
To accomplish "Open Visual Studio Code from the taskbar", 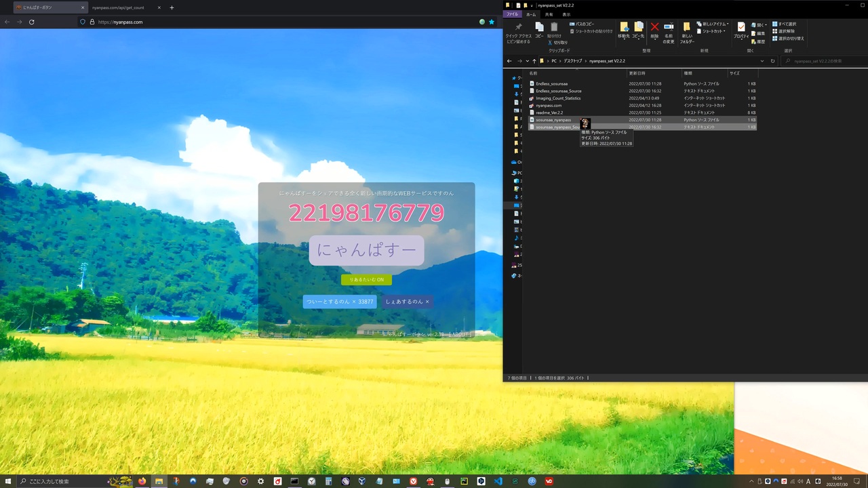I will pyautogui.click(x=498, y=481).
